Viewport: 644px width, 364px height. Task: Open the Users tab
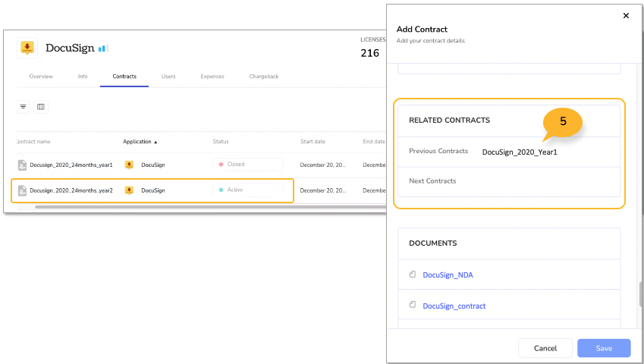[x=168, y=77]
